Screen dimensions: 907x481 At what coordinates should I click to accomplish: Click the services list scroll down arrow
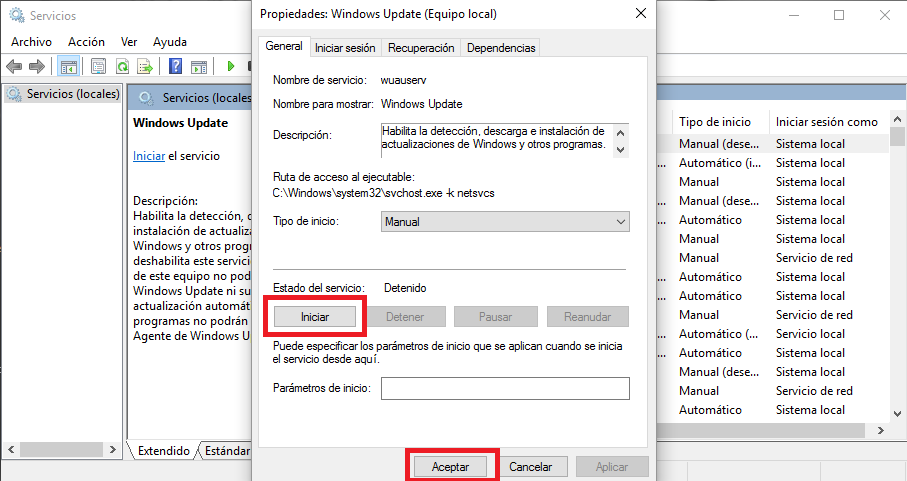[898, 413]
